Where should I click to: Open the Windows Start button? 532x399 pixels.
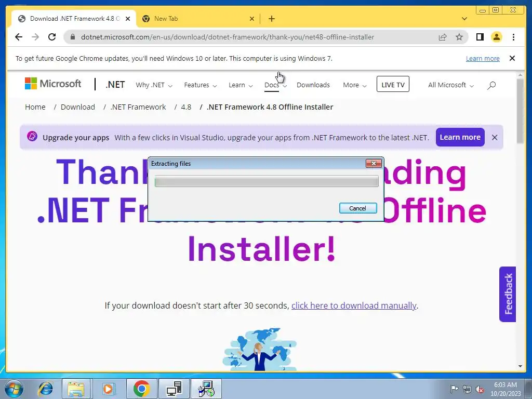[14, 389]
